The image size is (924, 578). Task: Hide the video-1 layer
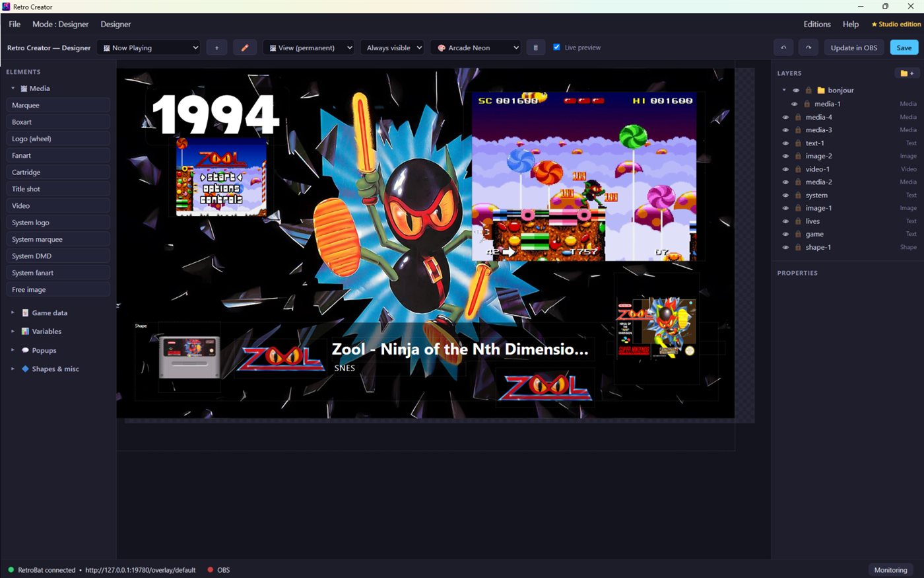tap(785, 169)
